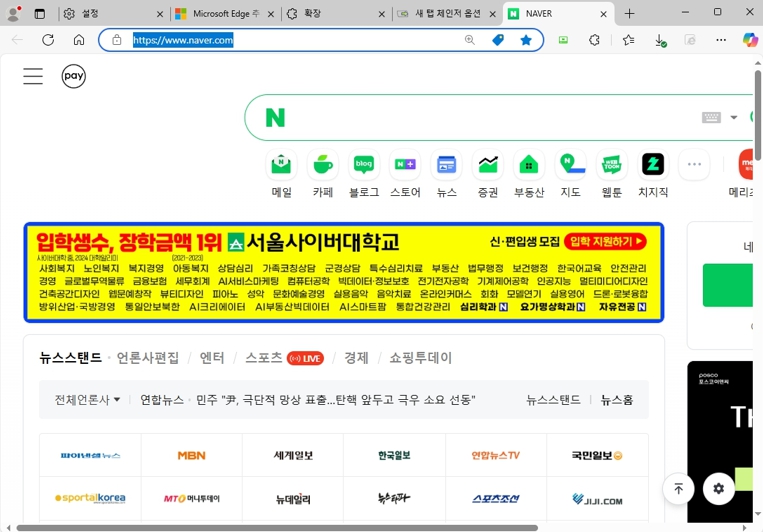763x532 pixels.
Task: Open 국민일보 press logo
Action: click(x=597, y=456)
